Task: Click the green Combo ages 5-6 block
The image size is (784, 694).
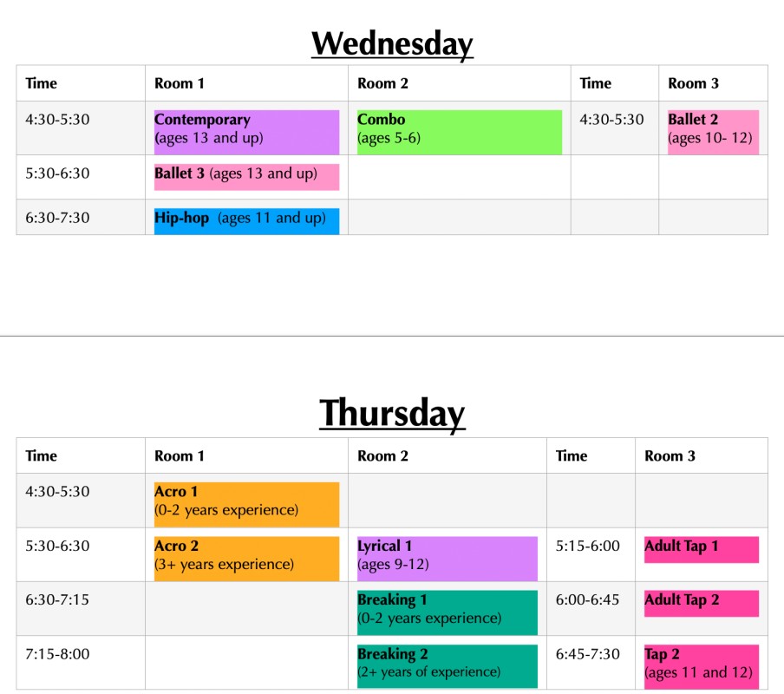Action: [460, 132]
